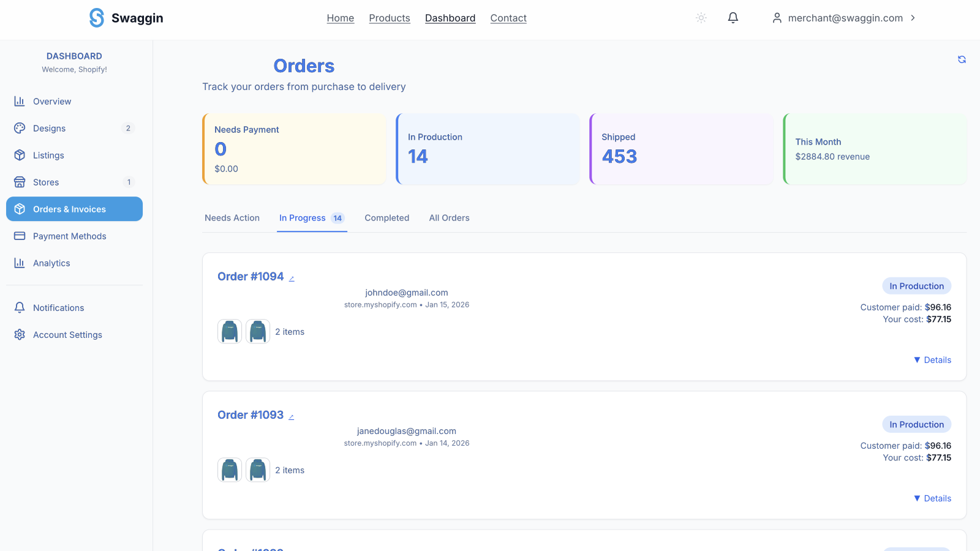Screen dimensions: 980x551
Task: Click second hoodie thumbnail in Order #1093
Action: point(258,470)
